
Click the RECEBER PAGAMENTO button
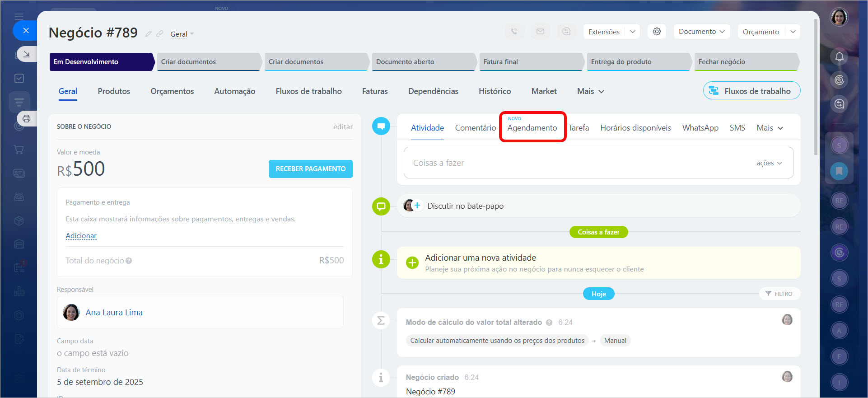[310, 169]
